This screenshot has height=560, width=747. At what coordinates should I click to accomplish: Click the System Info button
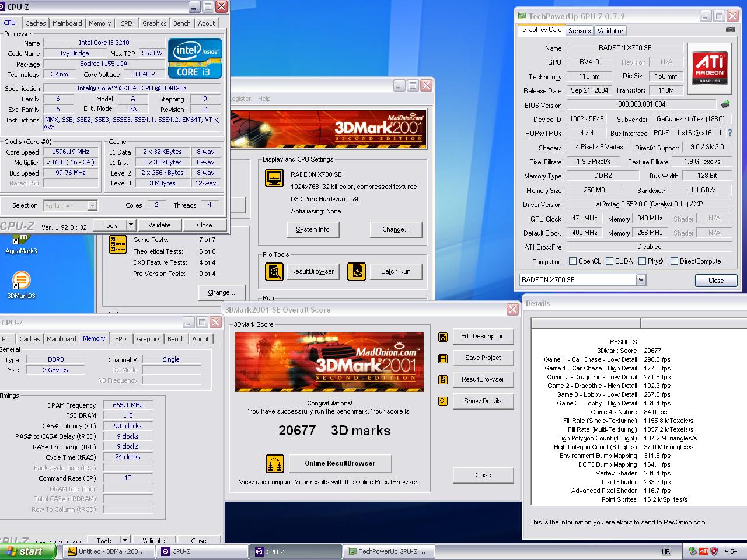313,230
